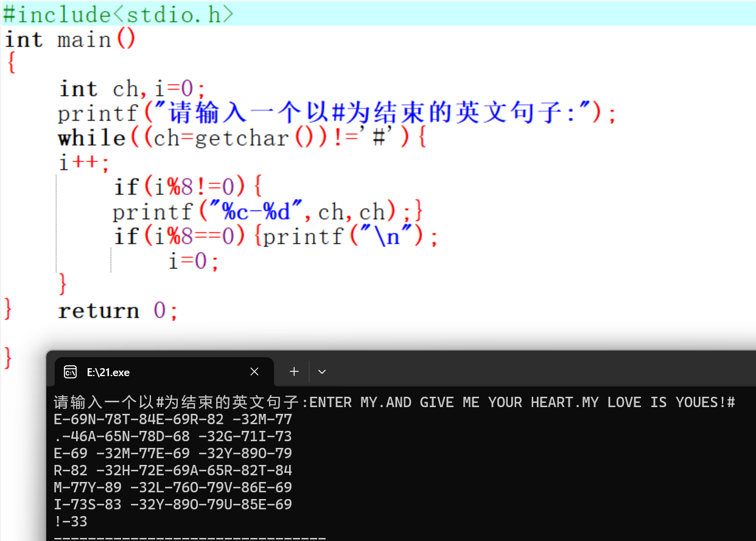Click the printf("%c-%d",ch,ch);} line

pyautogui.click(x=268, y=211)
